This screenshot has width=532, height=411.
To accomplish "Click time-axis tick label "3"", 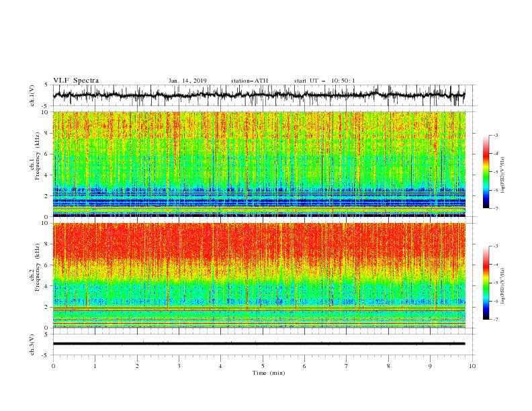I will pyautogui.click(x=179, y=366).
